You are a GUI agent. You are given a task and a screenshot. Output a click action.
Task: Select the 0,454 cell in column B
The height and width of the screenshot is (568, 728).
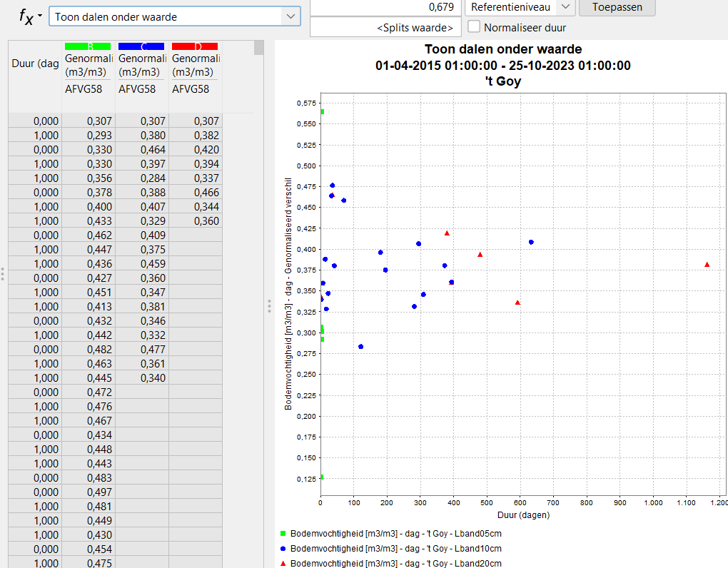pos(89,549)
